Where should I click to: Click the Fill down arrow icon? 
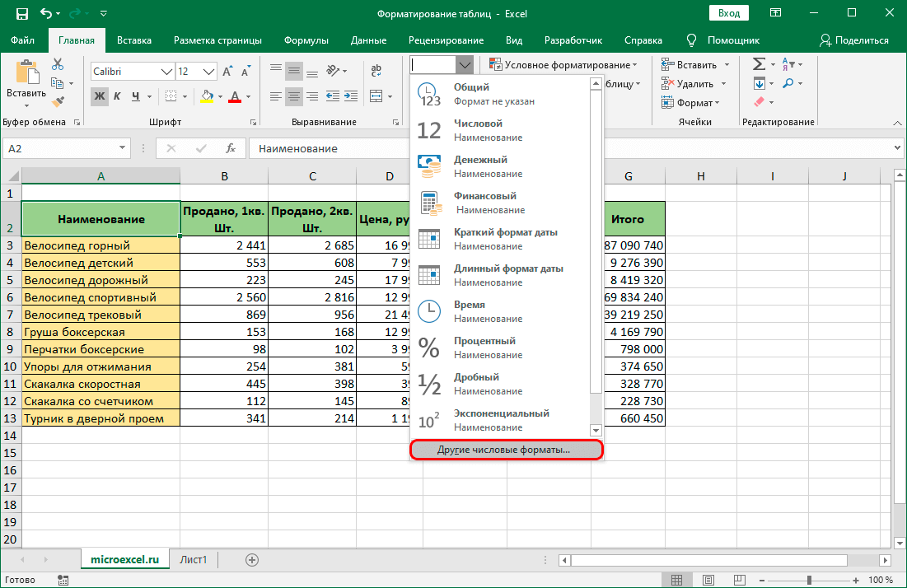pos(759,83)
